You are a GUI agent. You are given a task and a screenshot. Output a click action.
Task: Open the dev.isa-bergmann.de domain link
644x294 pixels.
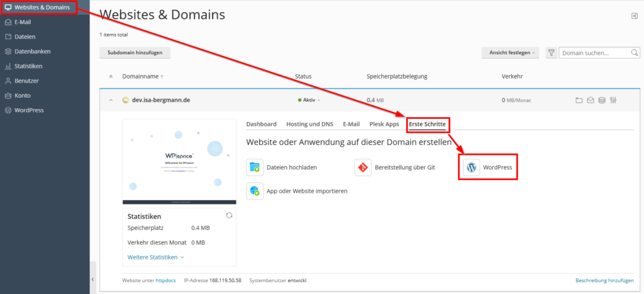(161, 100)
